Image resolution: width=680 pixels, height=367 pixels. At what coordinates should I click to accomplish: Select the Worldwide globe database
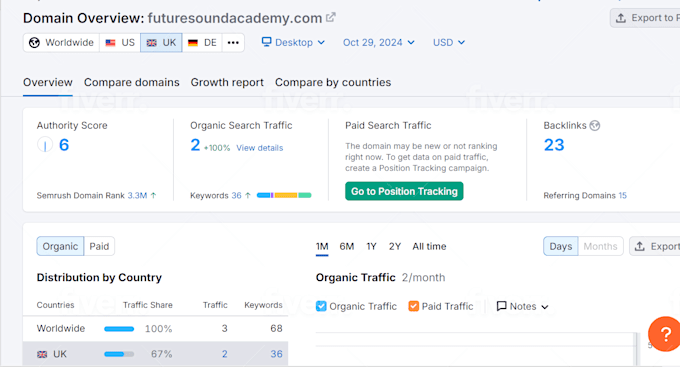point(61,43)
